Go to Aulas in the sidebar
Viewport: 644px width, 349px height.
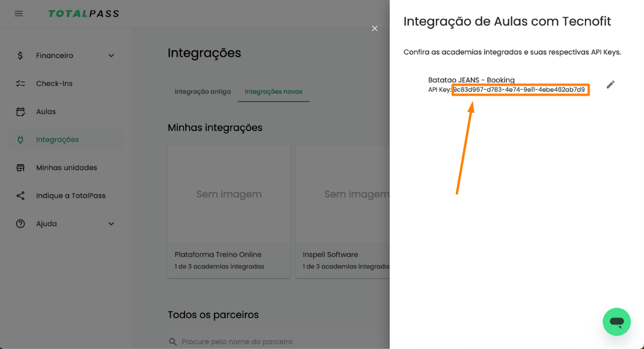pos(66,112)
